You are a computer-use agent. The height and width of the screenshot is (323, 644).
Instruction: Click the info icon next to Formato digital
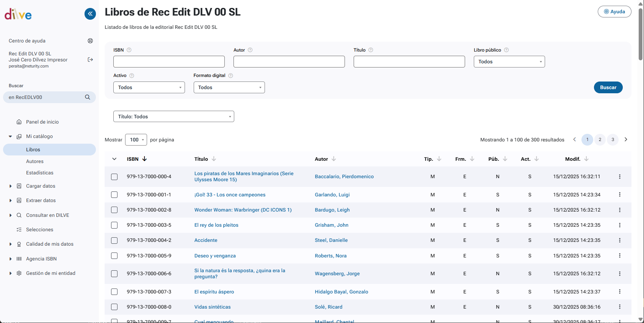point(230,76)
